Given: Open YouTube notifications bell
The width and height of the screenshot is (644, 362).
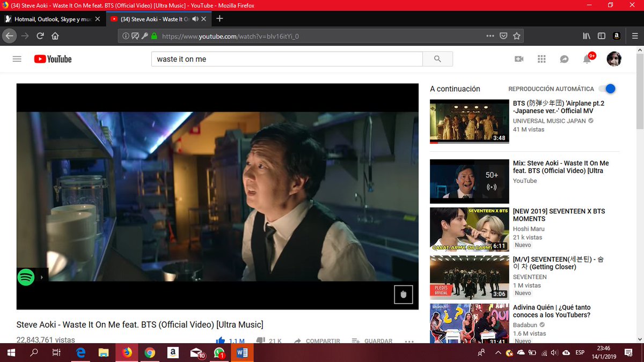Looking at the screenshot, I should point(588,59).
